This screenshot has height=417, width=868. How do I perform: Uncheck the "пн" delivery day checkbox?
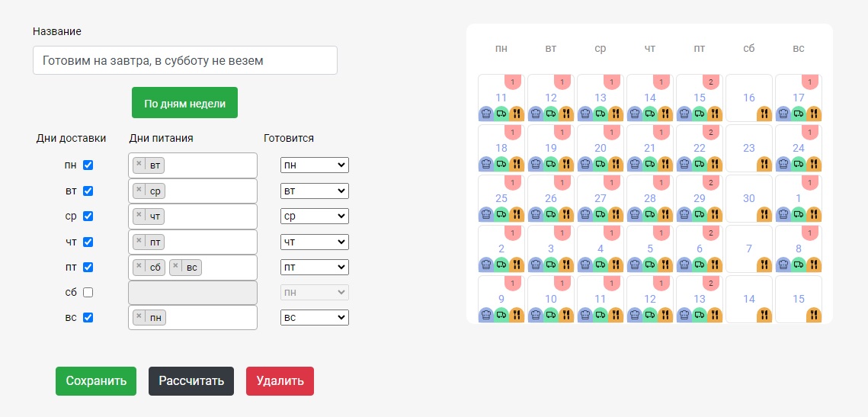(x=88, y=165)
